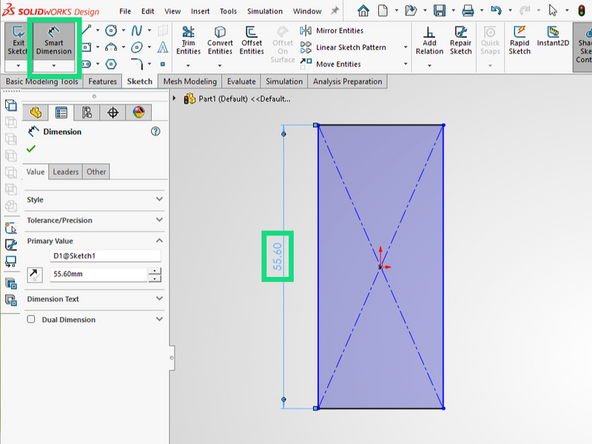Open the Smart Dimension dropdown arrow

coord(54,66)
